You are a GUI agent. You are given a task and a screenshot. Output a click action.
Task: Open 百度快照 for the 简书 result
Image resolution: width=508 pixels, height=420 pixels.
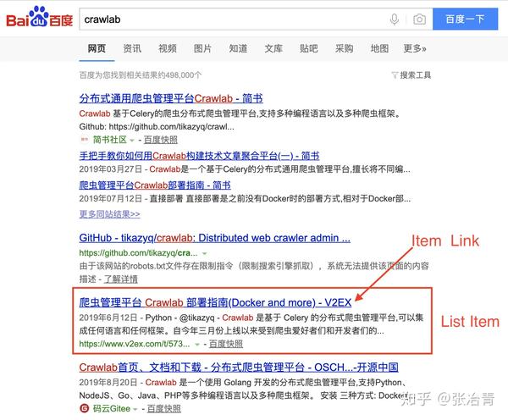pos(161,140)
